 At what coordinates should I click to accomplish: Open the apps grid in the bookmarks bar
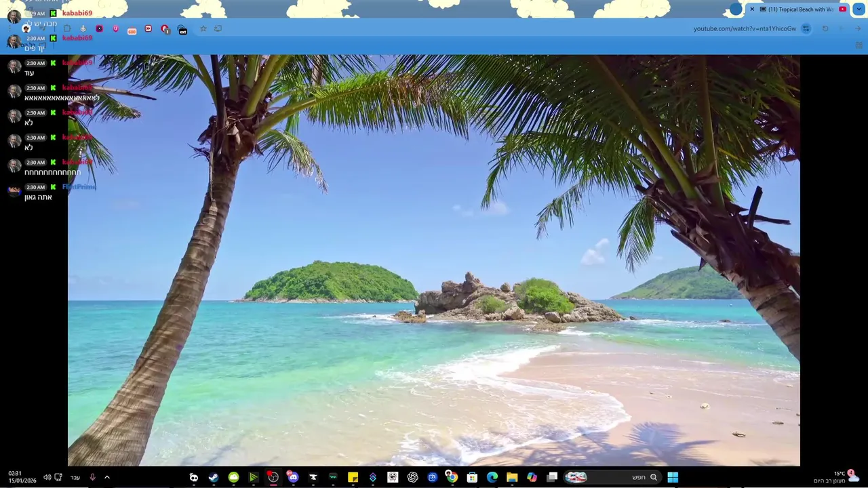click(x=859, y=45)
